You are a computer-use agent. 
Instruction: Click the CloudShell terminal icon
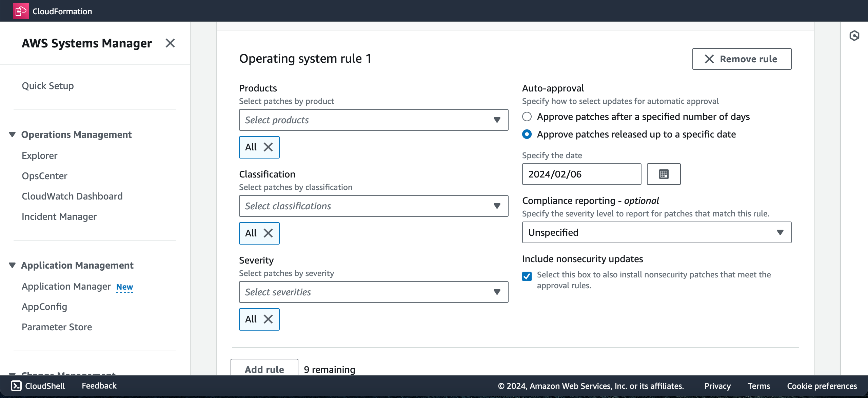point(16,386)
